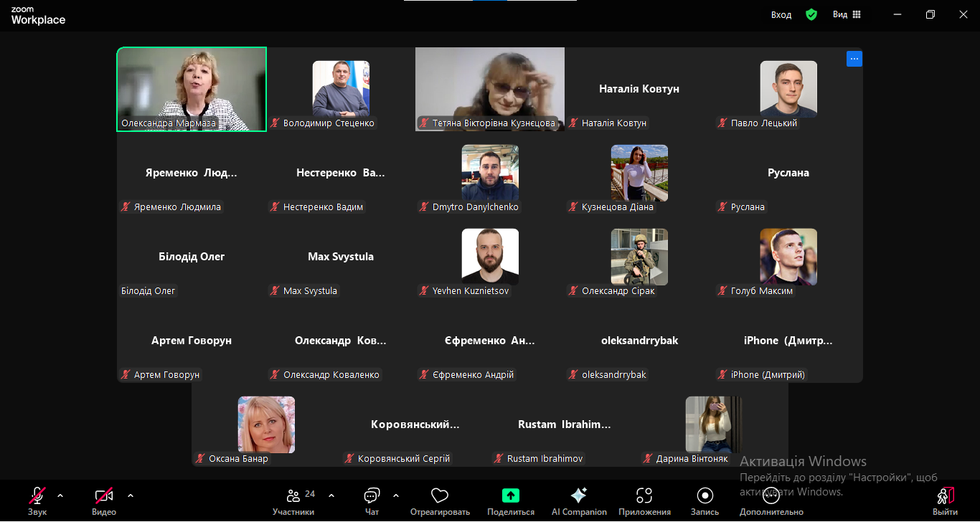980x522 pixels.
Task: Click the large oleksandrrybak name in tile
Action: (639, 341)
